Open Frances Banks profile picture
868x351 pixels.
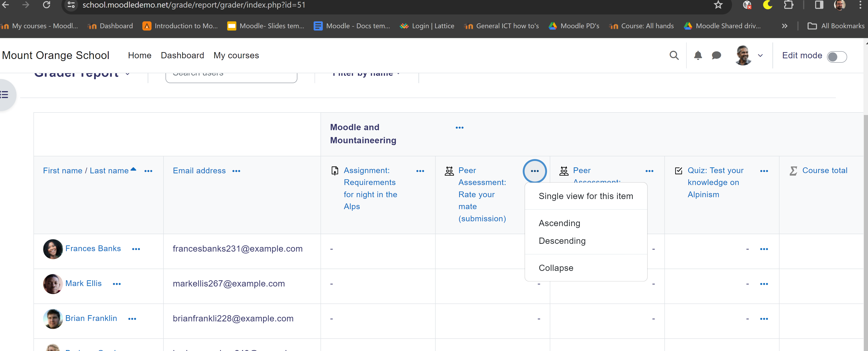point(53,249)
